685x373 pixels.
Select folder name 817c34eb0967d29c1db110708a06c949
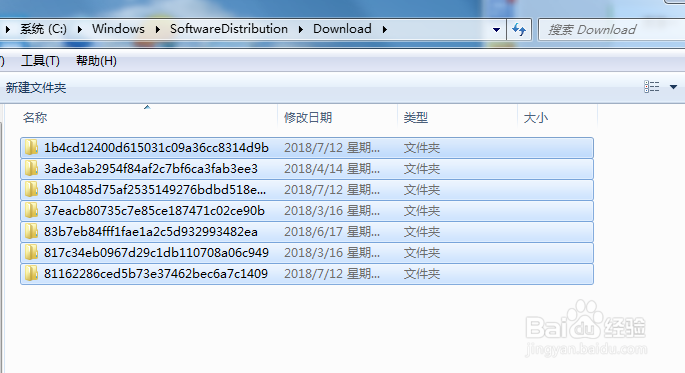click(x=156, y=252)
